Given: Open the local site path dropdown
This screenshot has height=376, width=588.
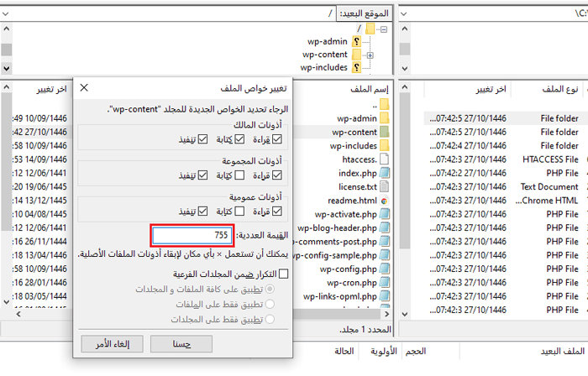Looking at the screenshot, I should point(403,14).
